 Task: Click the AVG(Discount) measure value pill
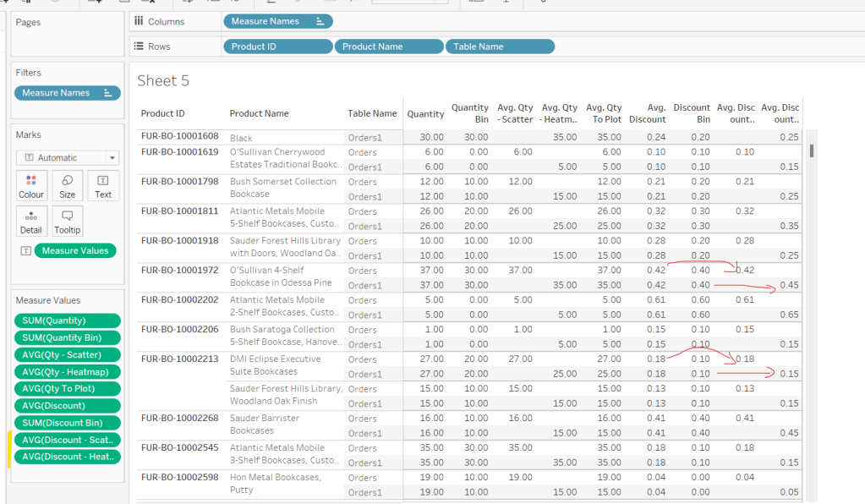[x=68, y=406]
